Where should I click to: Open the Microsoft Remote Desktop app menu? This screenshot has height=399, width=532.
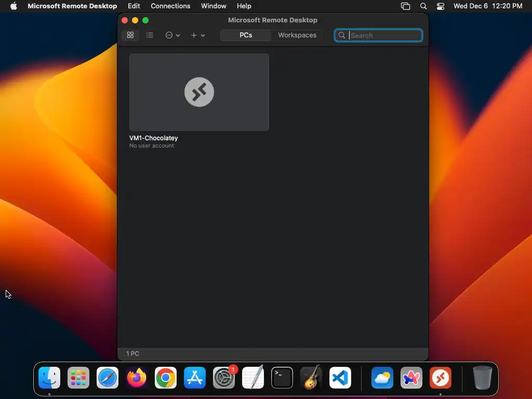pos(72,6)
